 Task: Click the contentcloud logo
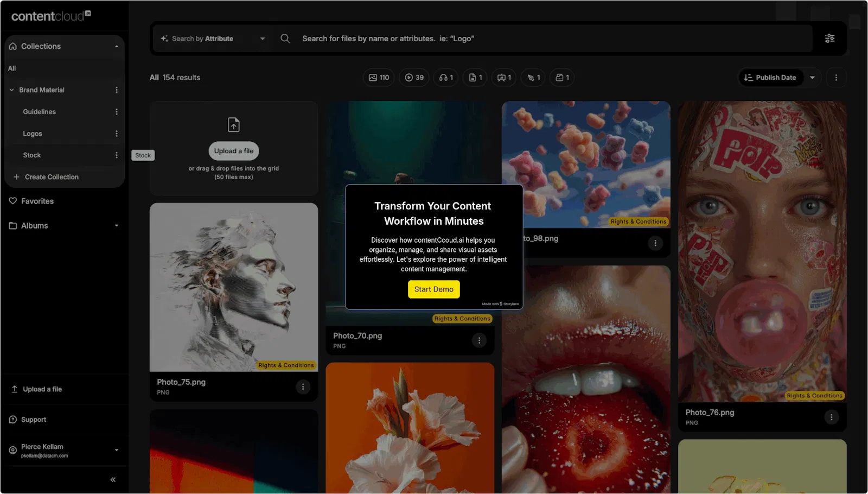coord(51,16)
